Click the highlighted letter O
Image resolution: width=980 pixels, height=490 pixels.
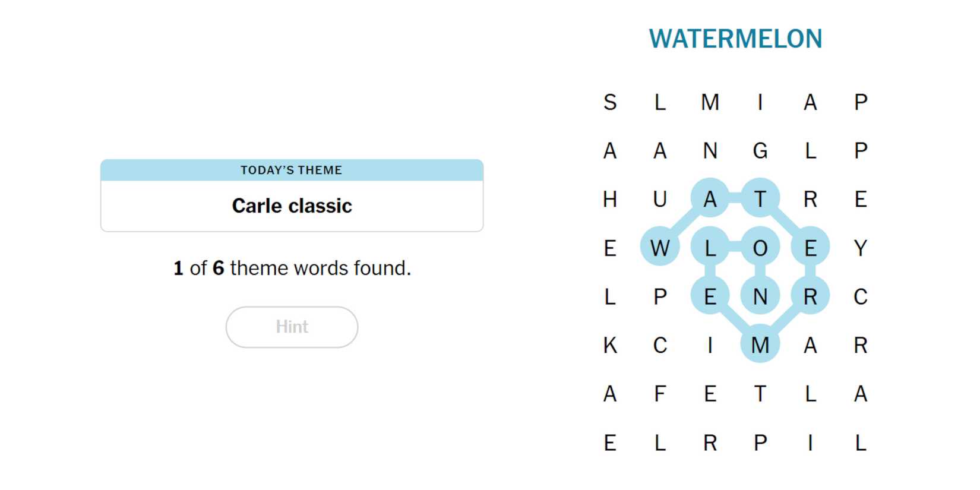[x=760, y=248]
